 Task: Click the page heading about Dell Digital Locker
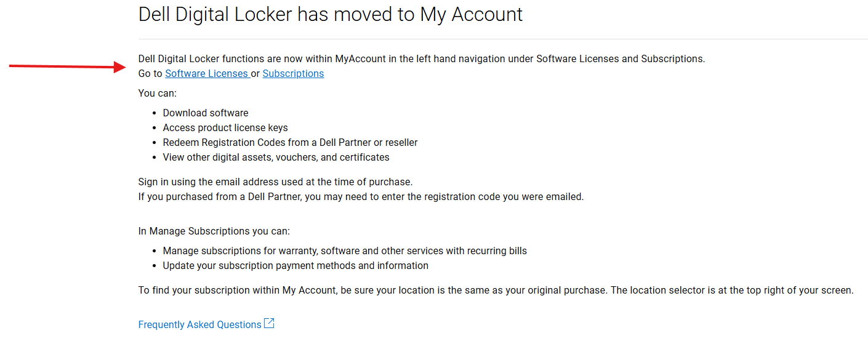click(331, 15)
